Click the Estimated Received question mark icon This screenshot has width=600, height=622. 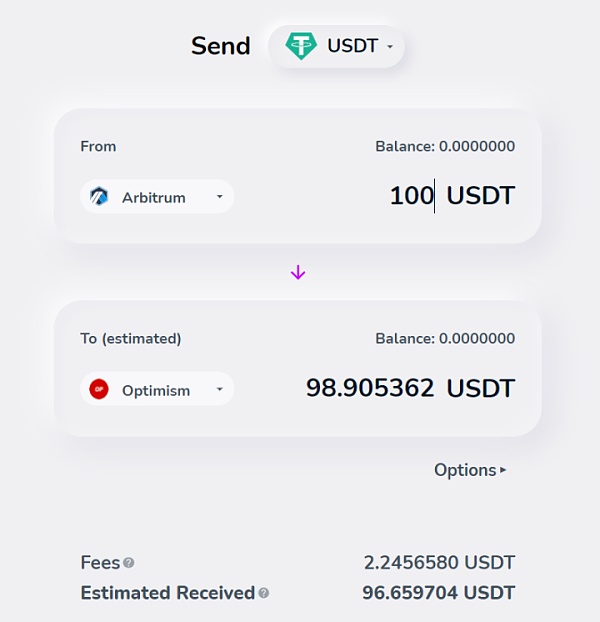click(264, 593)
